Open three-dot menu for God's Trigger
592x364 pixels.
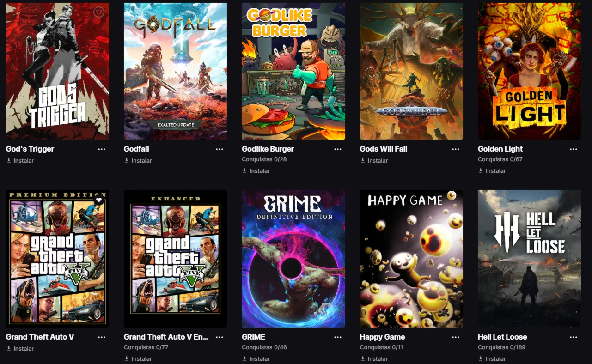pyautogui.click(x=102, y=149)
